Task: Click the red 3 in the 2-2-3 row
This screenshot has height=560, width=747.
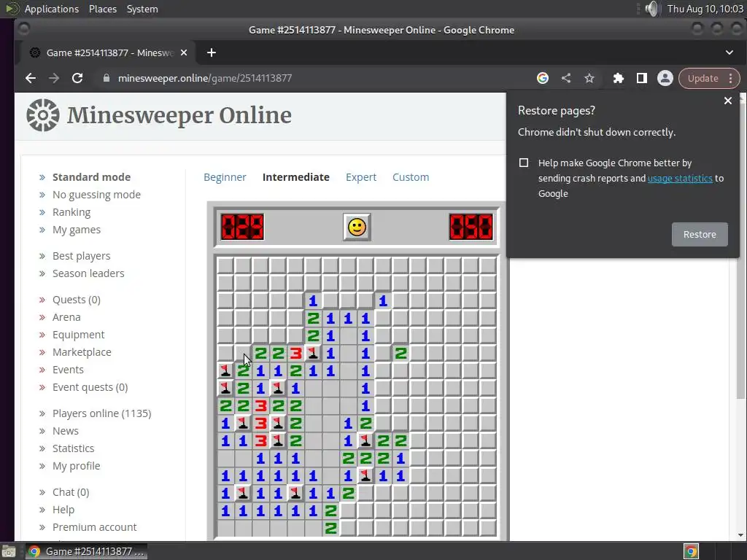Action: tap(295, 354)
